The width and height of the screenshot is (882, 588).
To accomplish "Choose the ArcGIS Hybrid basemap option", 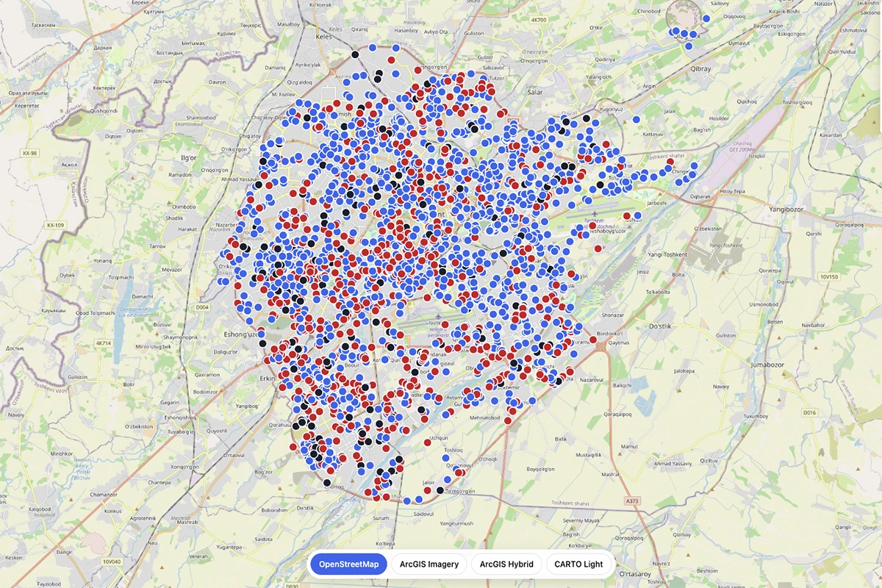I will click(x=506, y=564).
